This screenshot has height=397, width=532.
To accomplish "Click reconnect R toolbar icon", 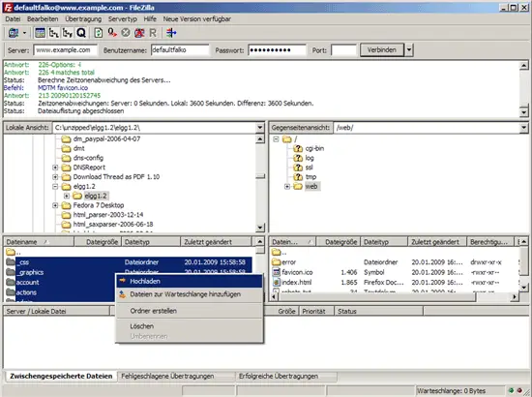I will 153,33.
